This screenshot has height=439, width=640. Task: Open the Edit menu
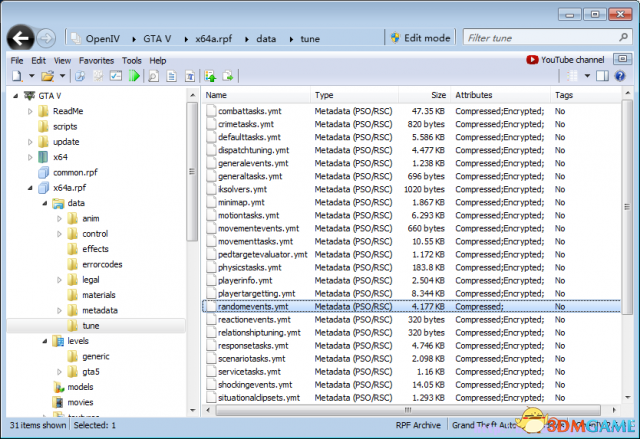coord(39,60)
